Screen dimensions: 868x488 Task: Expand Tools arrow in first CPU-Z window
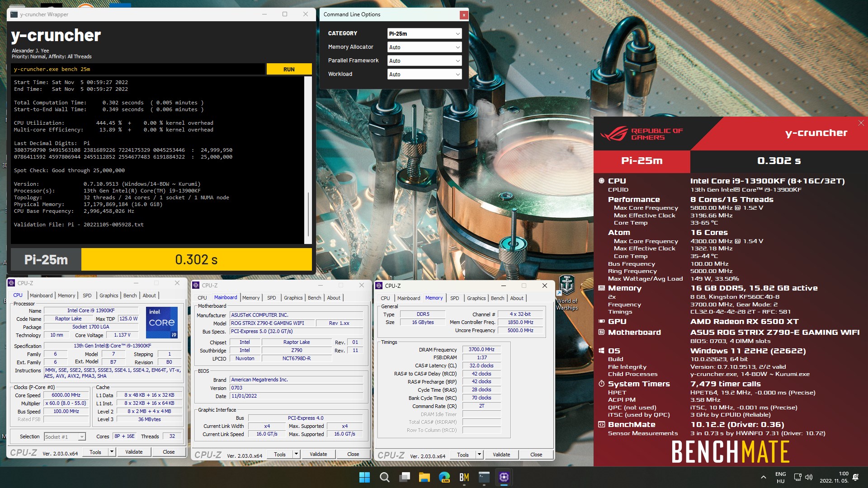[x=112, y=452]
